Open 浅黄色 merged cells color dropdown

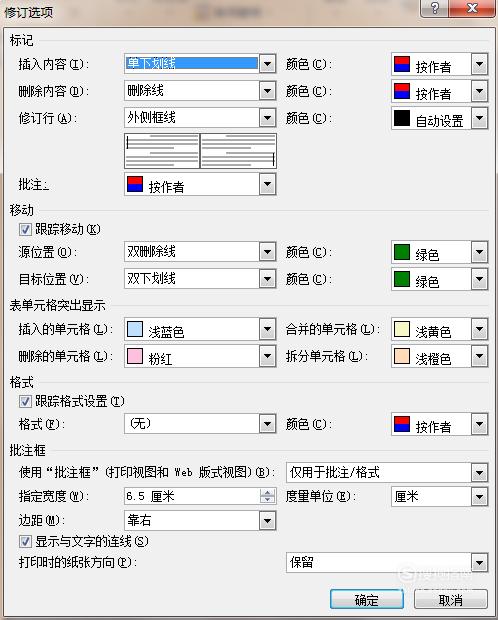point(479,329)
